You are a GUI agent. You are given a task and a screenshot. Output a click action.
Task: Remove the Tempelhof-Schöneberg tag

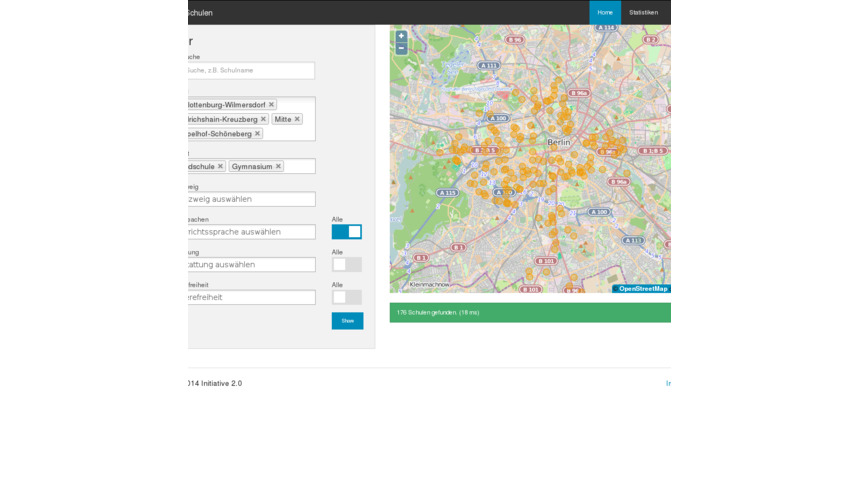pos(257,134)
